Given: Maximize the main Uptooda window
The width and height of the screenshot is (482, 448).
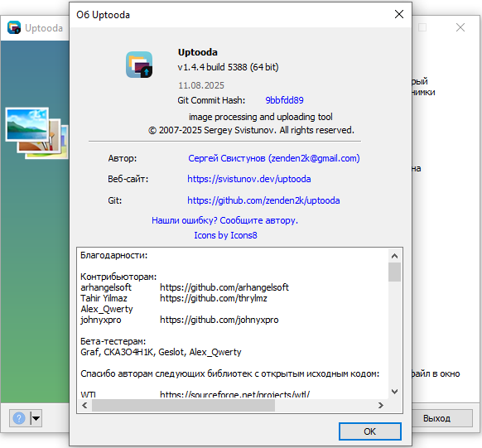Looking at the screenshot, I should pyautogui.click(x=422, y=27).
